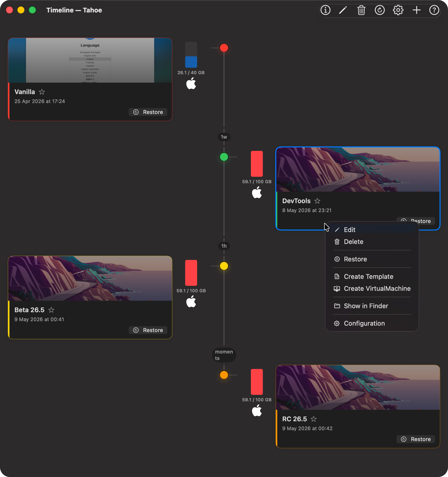The width and height of the screenshot is (448, 477).
Task: Click the red disk usage bar beside RC 26.5
Action: pyautogui.click(x=257, y=382)
